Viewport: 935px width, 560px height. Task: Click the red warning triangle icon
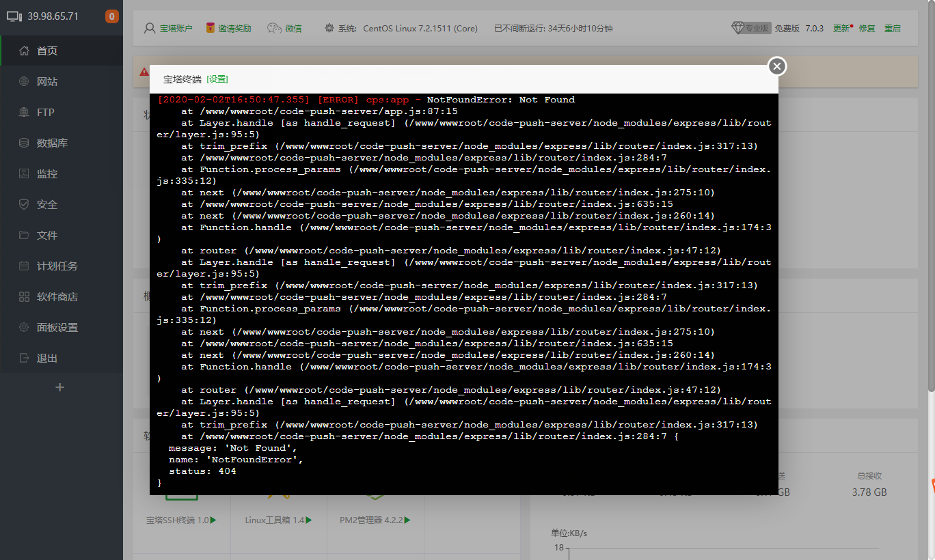coord(144,72)
